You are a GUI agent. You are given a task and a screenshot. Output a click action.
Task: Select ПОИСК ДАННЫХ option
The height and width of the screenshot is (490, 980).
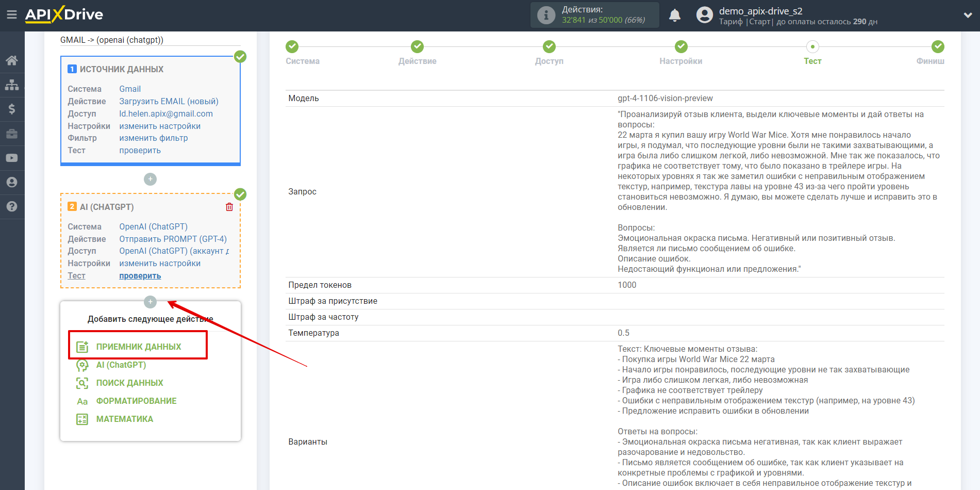tap(129, 383)
